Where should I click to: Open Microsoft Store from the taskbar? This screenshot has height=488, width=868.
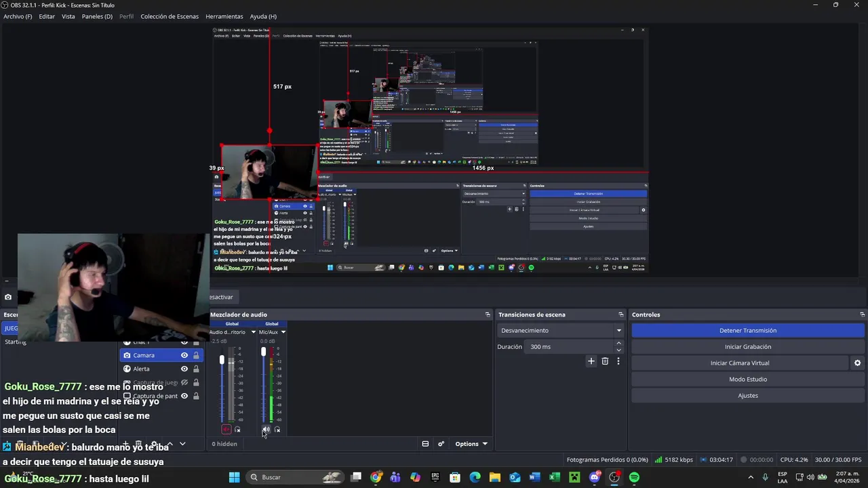coord(455,477)
